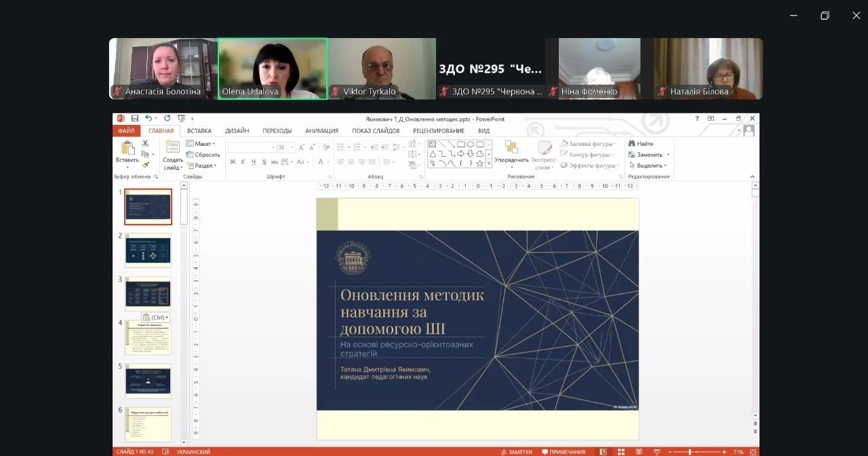Select the star shape in shapes gallery
Image resolution: width=868 pixels, height=456 pixels.
(479, 164)
